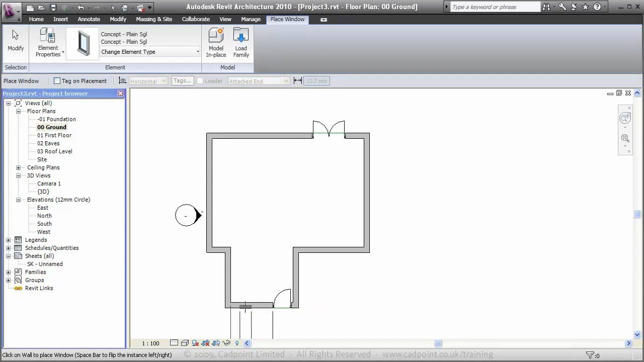Close the Project browser panel
The width and height of the screenshot is (644, 362).
121,94
